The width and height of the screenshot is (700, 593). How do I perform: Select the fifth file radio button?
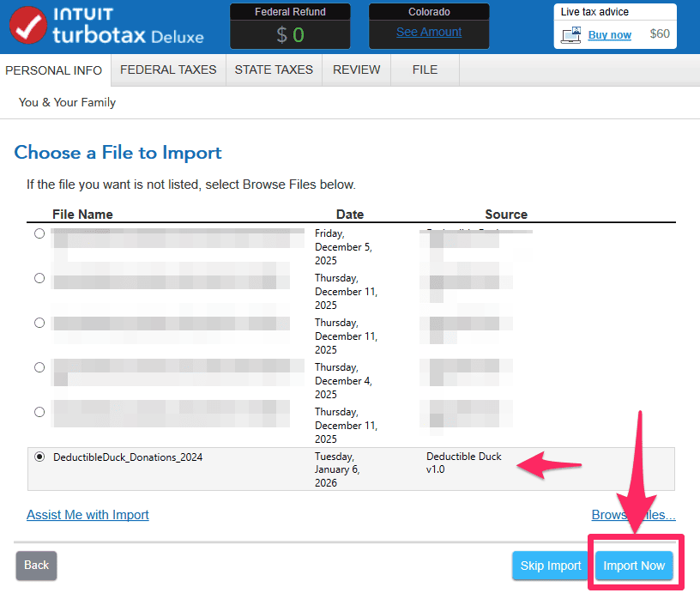pos(39,412)
